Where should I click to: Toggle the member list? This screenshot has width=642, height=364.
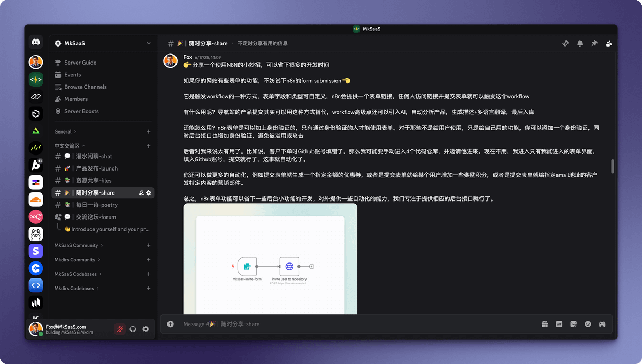[609, 43]
